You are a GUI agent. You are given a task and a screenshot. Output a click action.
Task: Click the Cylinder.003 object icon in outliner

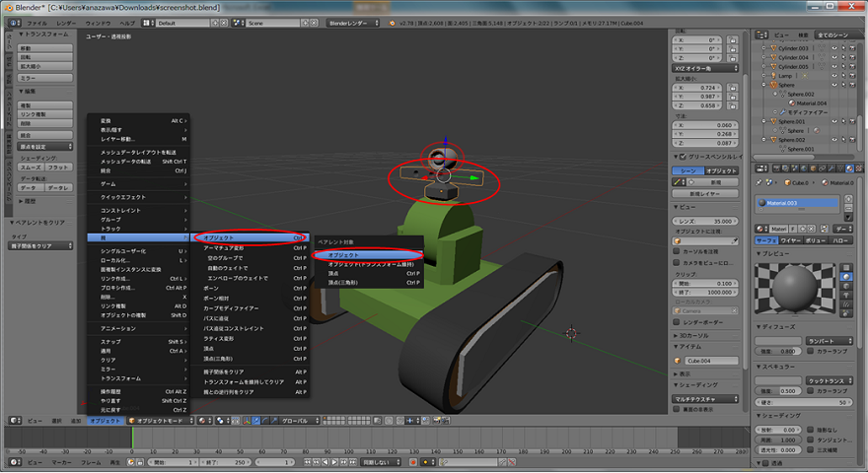click(773, 46)
